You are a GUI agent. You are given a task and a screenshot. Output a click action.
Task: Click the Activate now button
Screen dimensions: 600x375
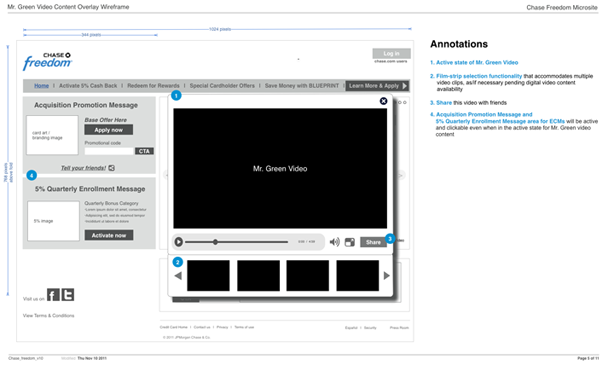coord(109,235)
